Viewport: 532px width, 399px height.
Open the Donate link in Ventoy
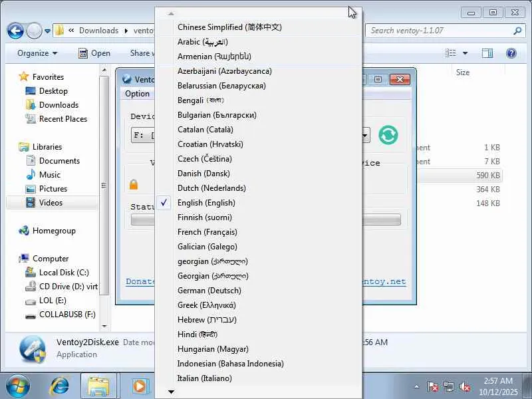click(140, 281)
